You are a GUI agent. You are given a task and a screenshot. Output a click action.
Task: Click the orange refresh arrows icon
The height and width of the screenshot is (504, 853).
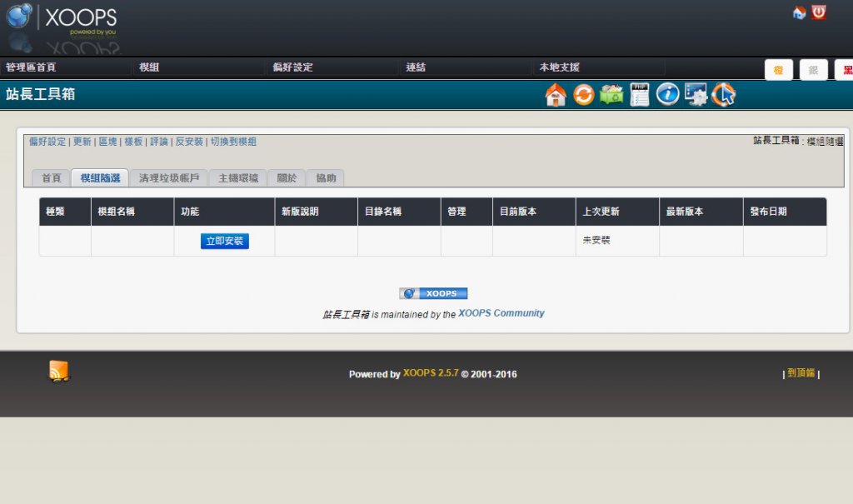pos(584,95)
